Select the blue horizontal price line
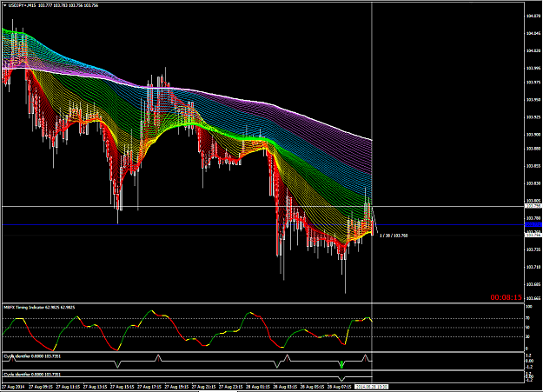Image resolution: width=543 pixels, height=392 pixels. pyautogui.click(x=263, y=225)
